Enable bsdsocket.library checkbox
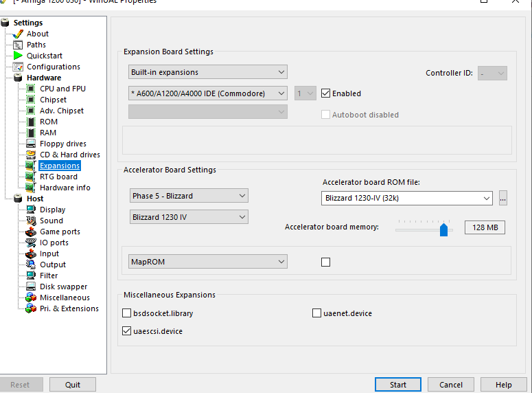 (x=126, y=313)
